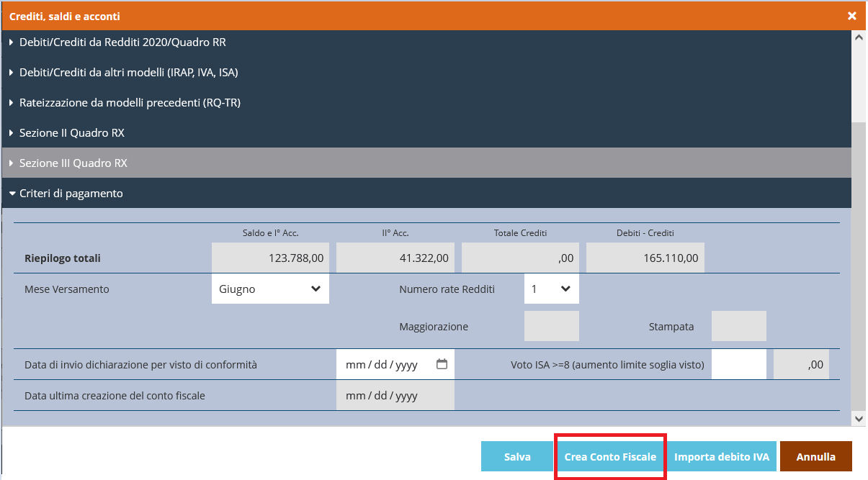Expand Sezione III Quadro RX
Viewport: 868px width, 480px height.
point(73,163)
